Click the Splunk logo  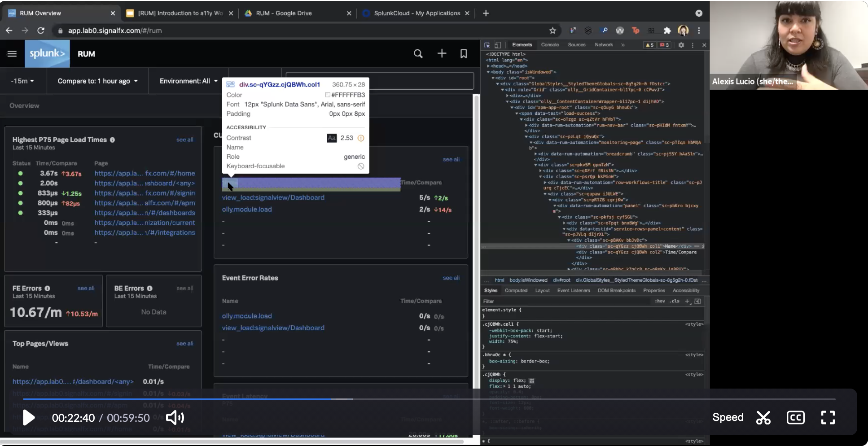(x=47, y=53)
